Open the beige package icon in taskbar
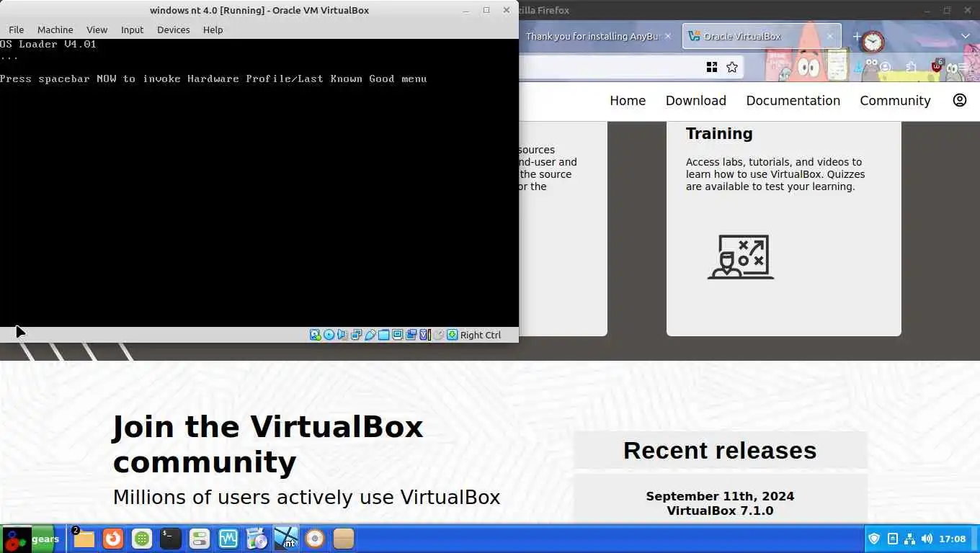Screen dimensions: 980x553 [x=343, y=539]
